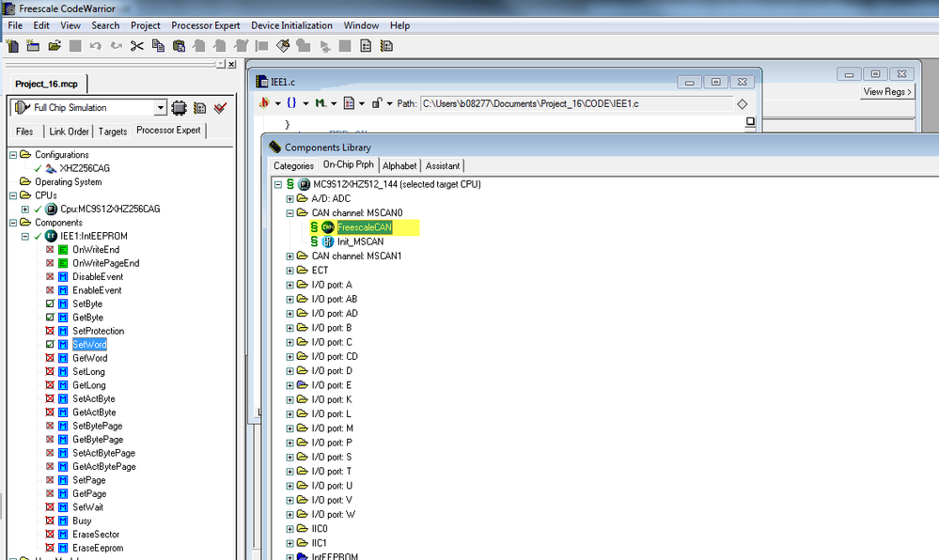Viewport: 939px width, 560px height.
Task: Select the ECT tree item
Action: click(320, 270)
